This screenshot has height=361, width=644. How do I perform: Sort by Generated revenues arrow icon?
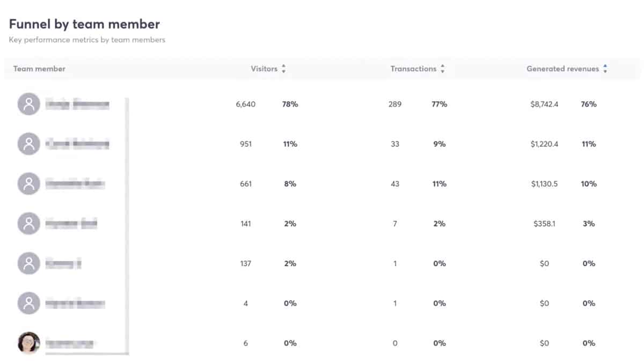605,69
